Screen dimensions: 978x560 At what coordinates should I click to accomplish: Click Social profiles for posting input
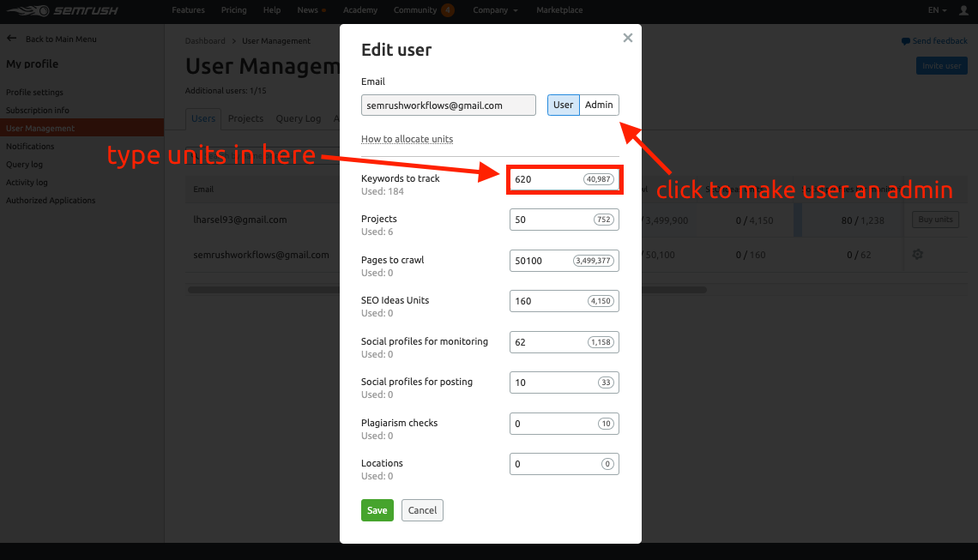click(x=564, y=382)
